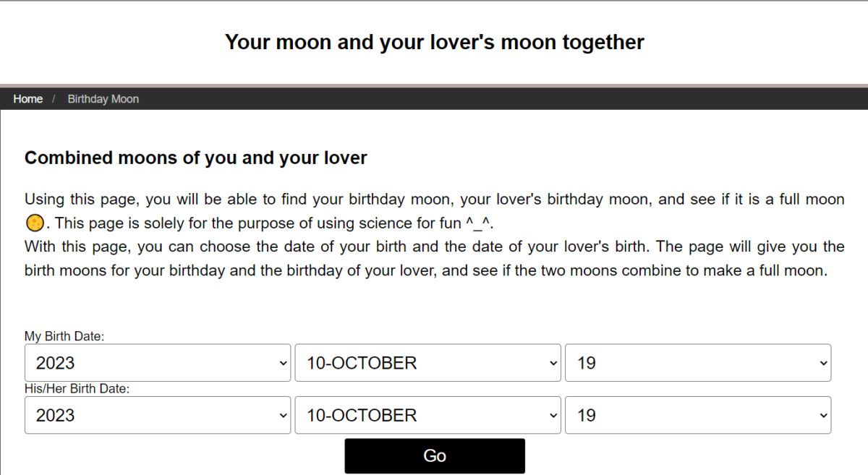The width and height of the screenshot is (868, 475).
Task: Go to Home in the breadcrumb
Action: point(27,99)
